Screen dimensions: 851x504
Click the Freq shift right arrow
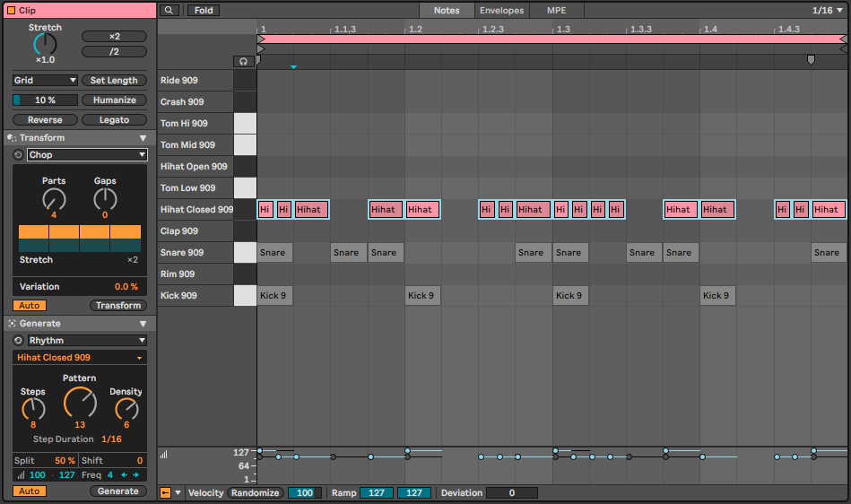click(x=136, y=474)
